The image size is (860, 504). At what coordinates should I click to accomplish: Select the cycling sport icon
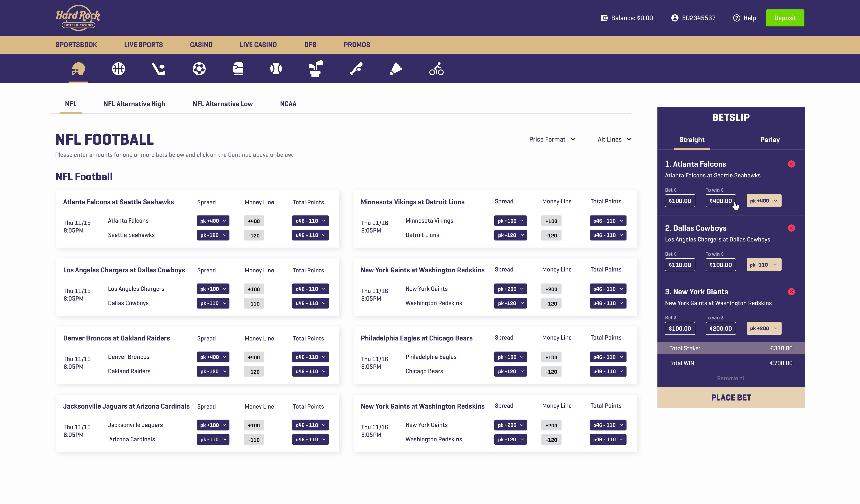click(436, 69)
